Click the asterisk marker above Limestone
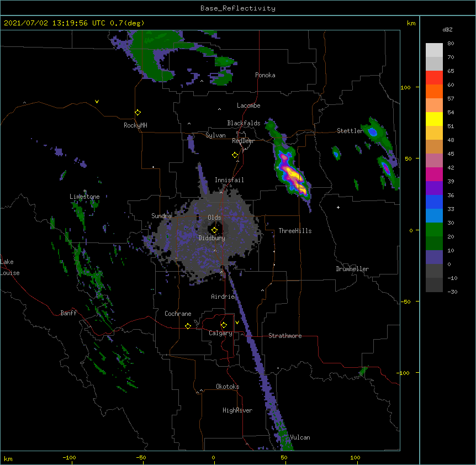 tap(85, 191)
